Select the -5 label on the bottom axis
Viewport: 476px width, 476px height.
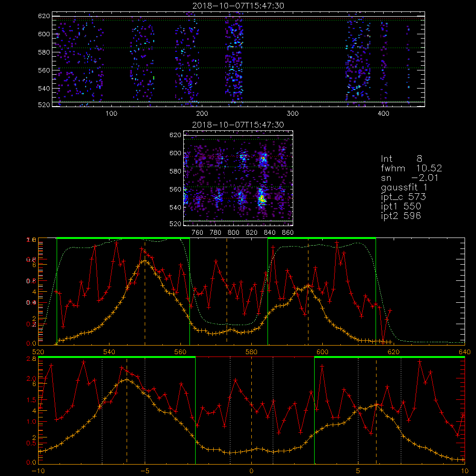click(145, 471)
